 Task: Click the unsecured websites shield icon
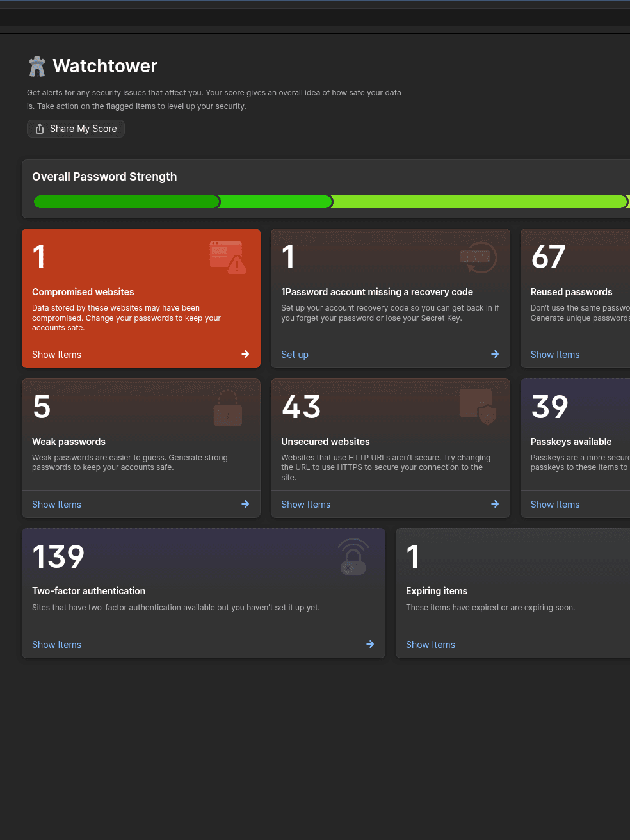click(478, 407)
